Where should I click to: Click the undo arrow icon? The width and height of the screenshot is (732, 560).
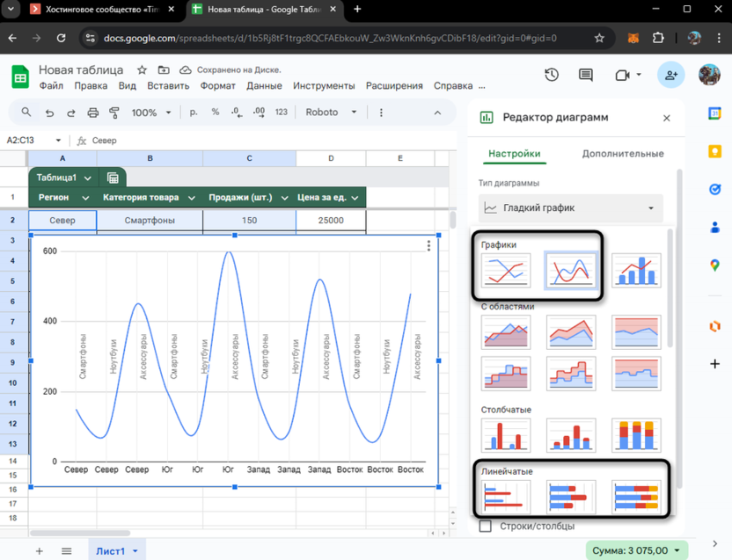pyautogui.click(x=49, y=113)
